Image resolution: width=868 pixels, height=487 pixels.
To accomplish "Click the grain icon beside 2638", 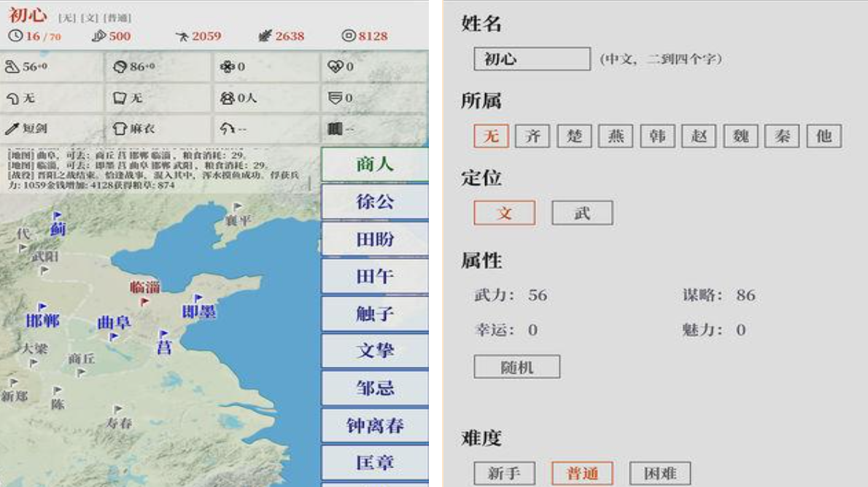I will pyautogui.click(x=266, y=36).
